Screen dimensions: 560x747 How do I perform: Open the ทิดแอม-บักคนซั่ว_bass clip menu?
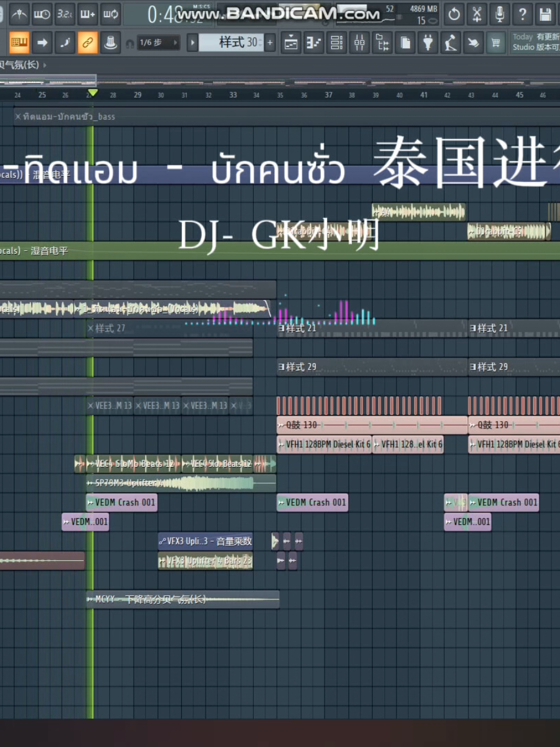click(18, 117)
